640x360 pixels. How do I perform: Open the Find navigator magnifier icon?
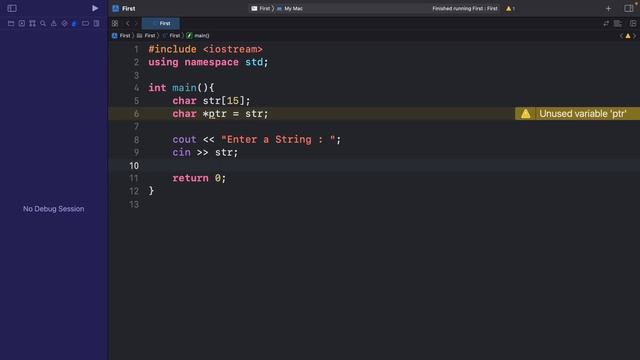point(43,24)
